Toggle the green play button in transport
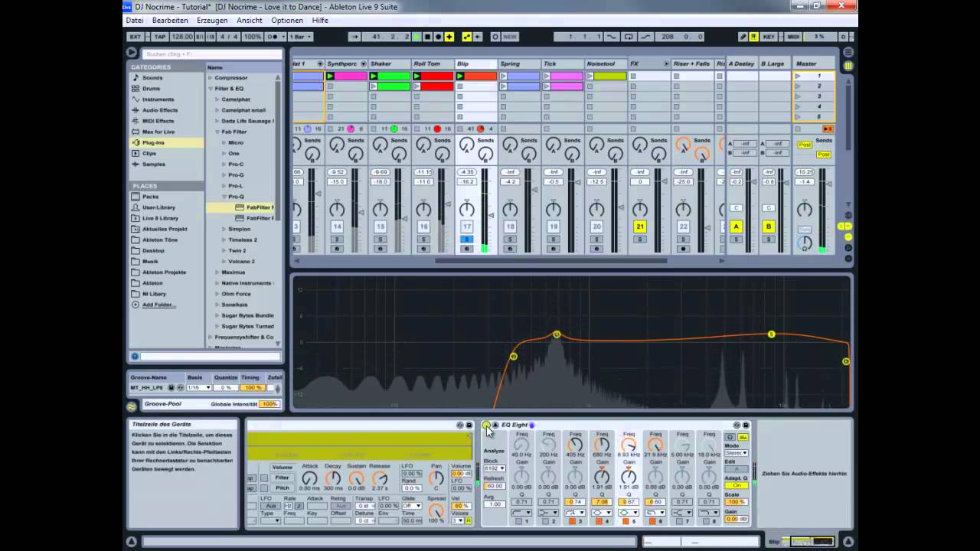980x551 pixels. 416,37
